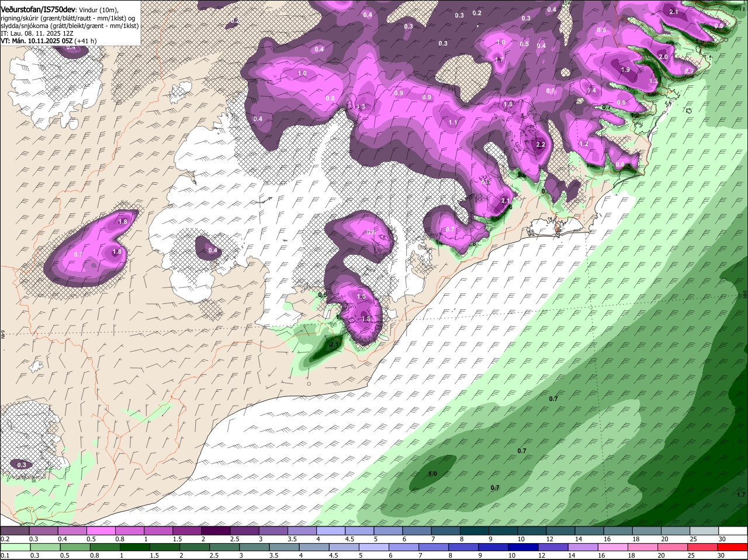The image size is (748, 560).
Task: Click the dusky purple 0.2 swatch in the upper legend row
Action: 15,531
